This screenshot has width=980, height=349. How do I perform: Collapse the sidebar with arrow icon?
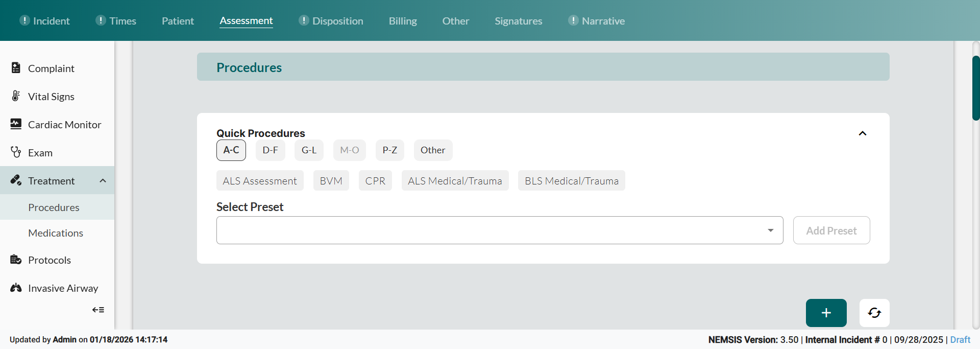pos(98,310)
